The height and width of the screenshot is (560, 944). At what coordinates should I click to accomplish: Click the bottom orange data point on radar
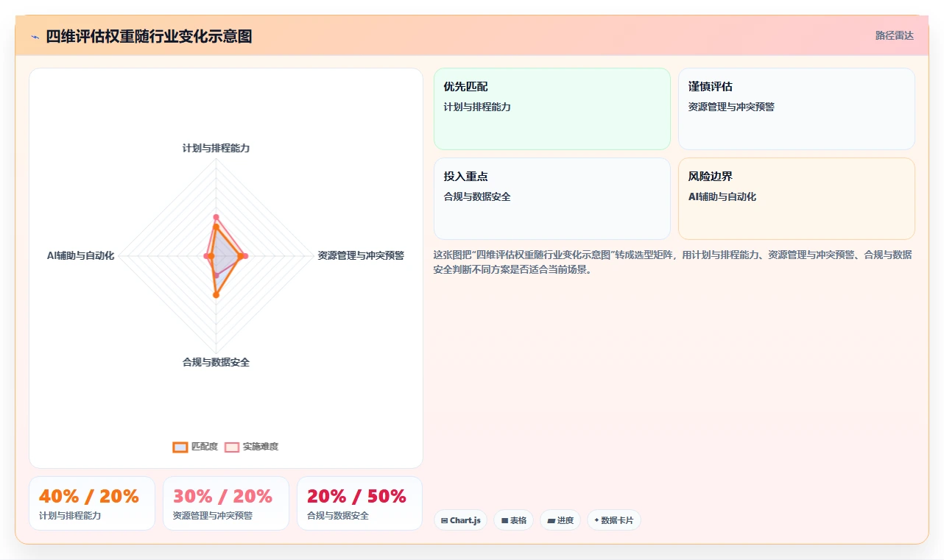(x=216, y=295)
